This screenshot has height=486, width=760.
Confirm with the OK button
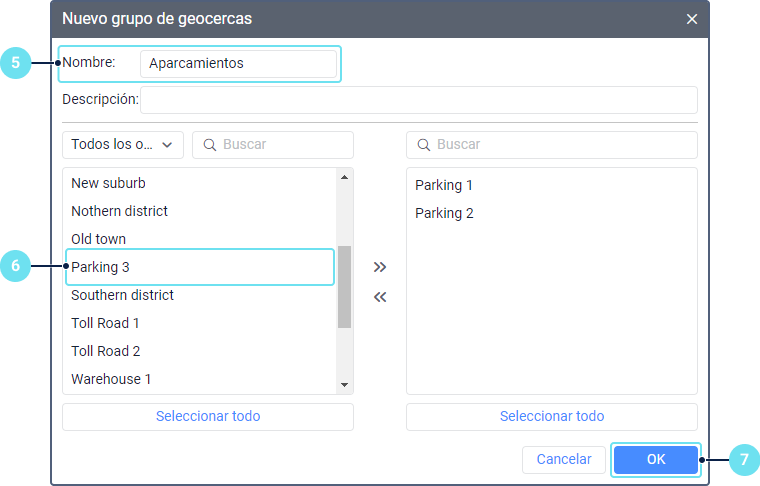(x=655, y=460)
